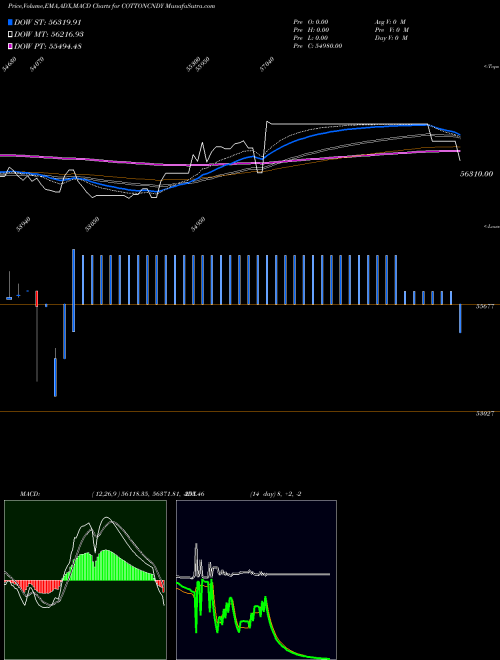Click the 57040 top price label
The height and width of the screenshot is (660, 500).
267,64
